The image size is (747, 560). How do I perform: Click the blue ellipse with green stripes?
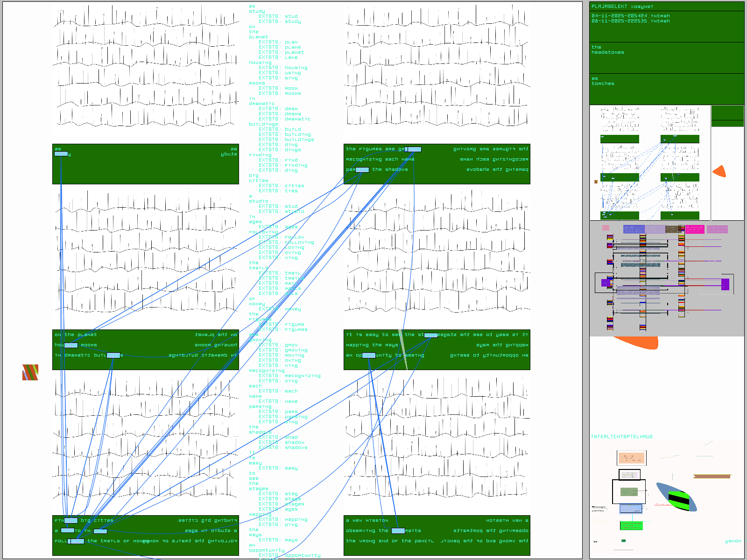point(677,498)
